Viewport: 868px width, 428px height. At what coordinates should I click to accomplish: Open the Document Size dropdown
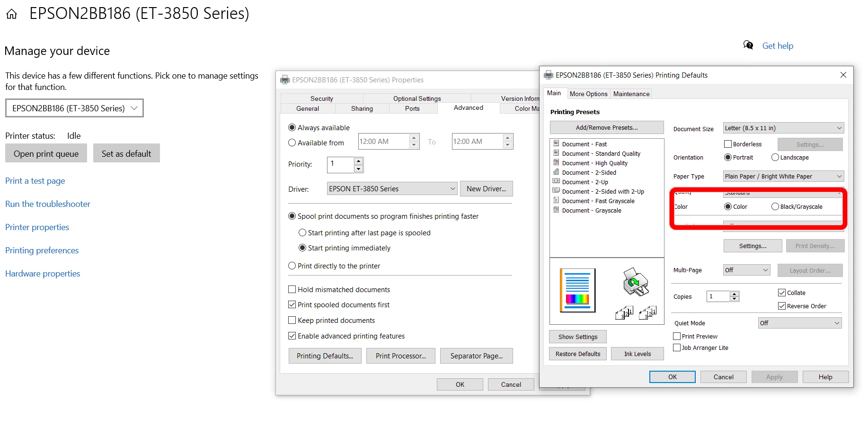(783, 128)
